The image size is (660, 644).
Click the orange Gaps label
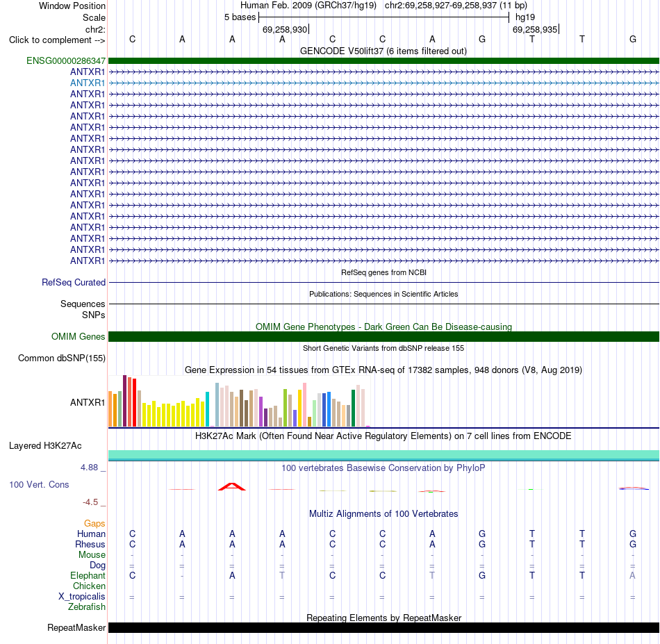click(x=94, y=523)
